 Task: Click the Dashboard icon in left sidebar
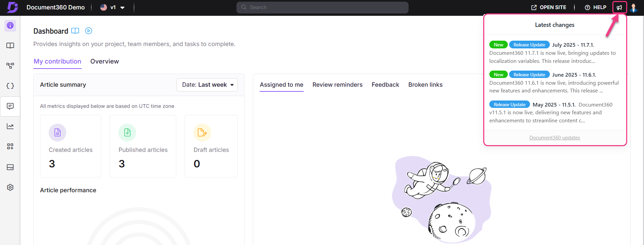tap(10, 26)
